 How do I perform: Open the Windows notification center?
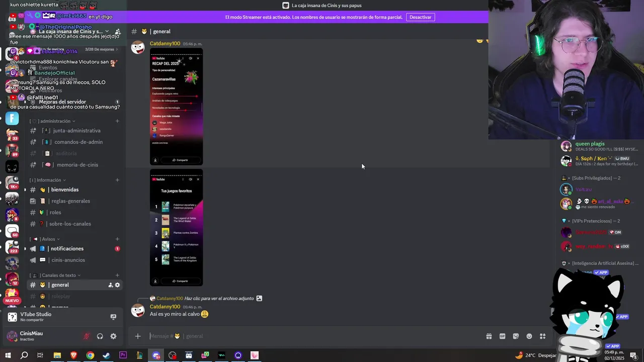633,355
